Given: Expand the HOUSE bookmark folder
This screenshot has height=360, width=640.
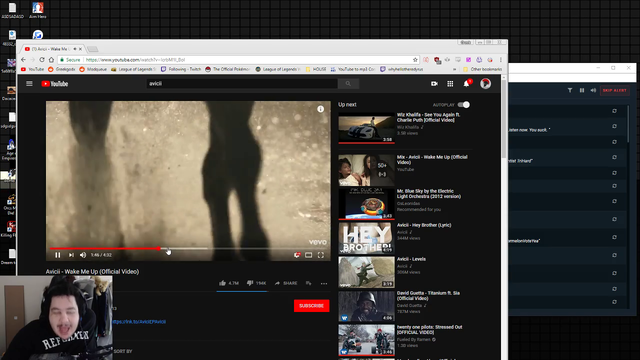Looking at the screenshot, I should [x=316, y=69].
